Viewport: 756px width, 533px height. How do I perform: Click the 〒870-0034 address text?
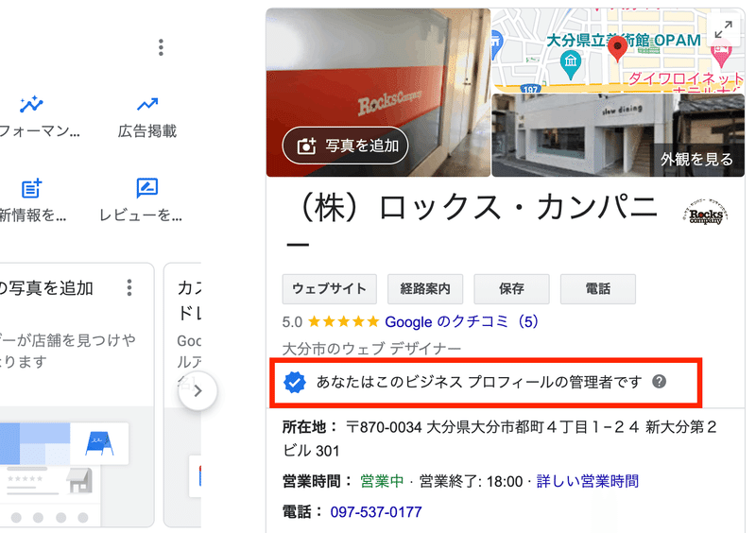[x=500, y=438]
